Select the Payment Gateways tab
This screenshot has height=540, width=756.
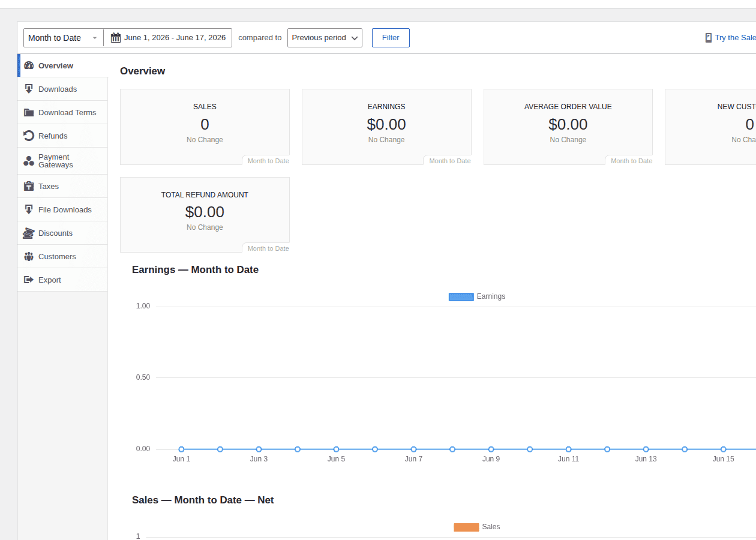[63, 161]
